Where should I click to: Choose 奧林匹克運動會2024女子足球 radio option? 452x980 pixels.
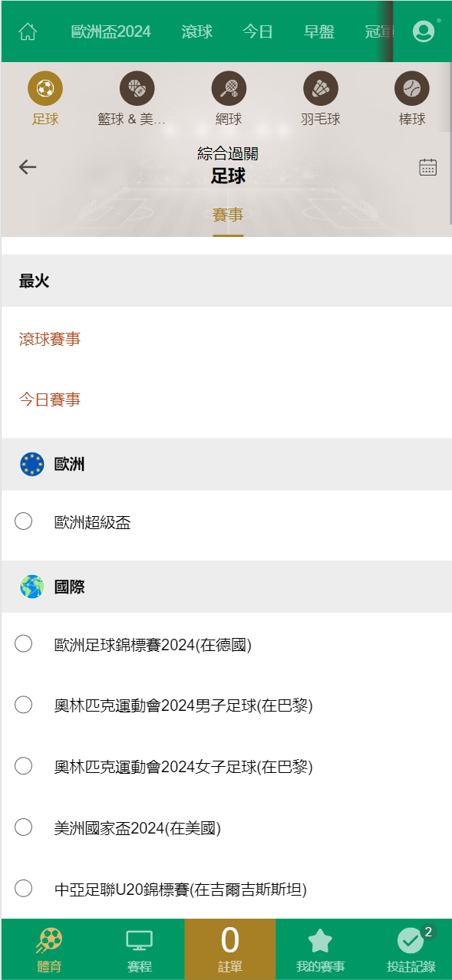coord(24,766)
